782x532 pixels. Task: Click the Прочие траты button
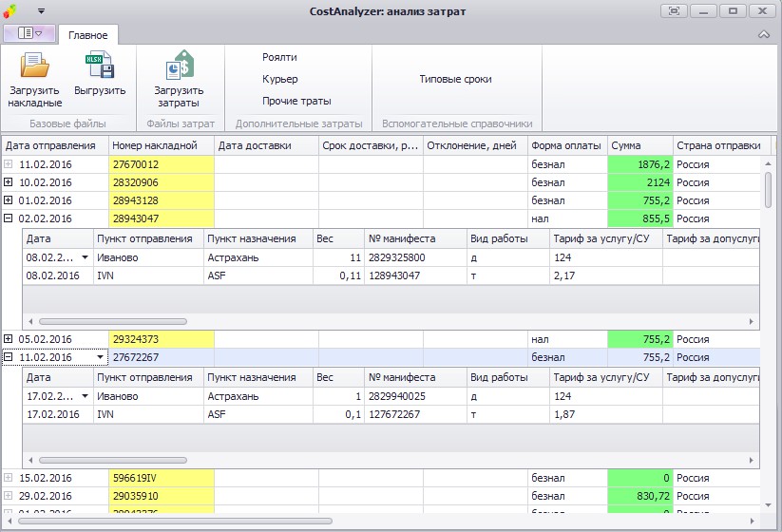296,101
